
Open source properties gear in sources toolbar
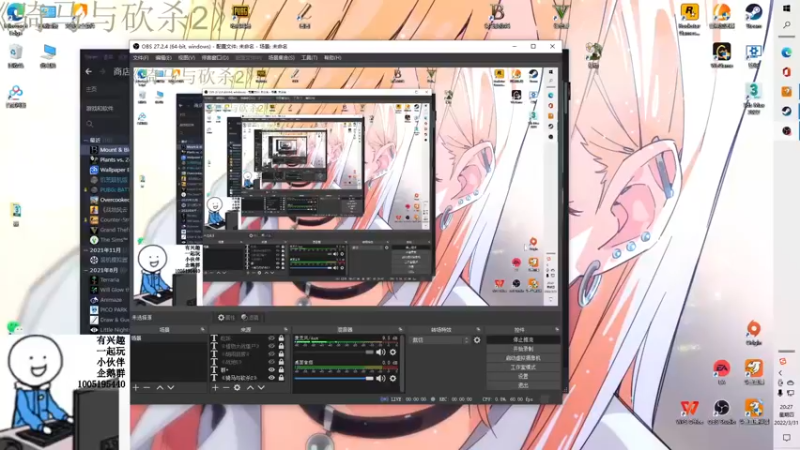pos(237,388)
